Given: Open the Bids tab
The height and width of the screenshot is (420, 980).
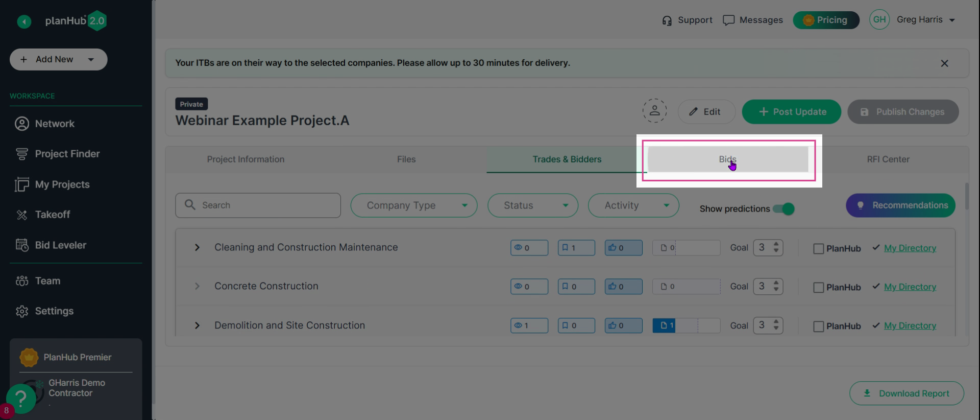Looking at the screenshot, I should tap(728, 159).
